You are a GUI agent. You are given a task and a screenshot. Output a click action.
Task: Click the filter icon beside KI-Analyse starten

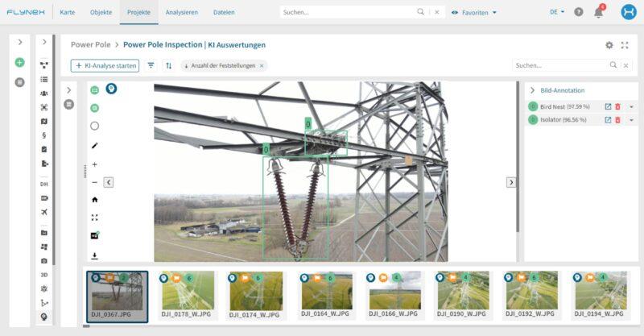[151, 65]
